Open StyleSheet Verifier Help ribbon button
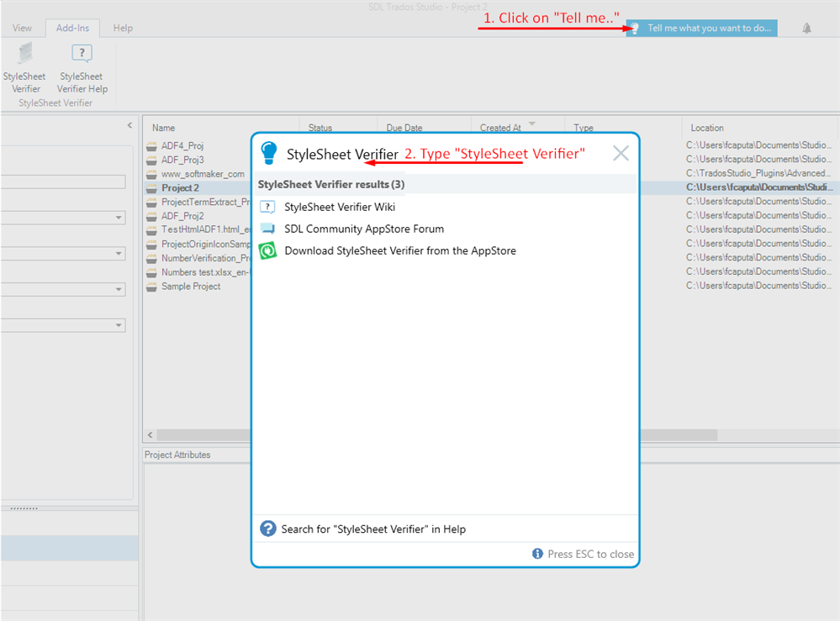The height and width of the screenshot is (621, 840). point(82,68)
